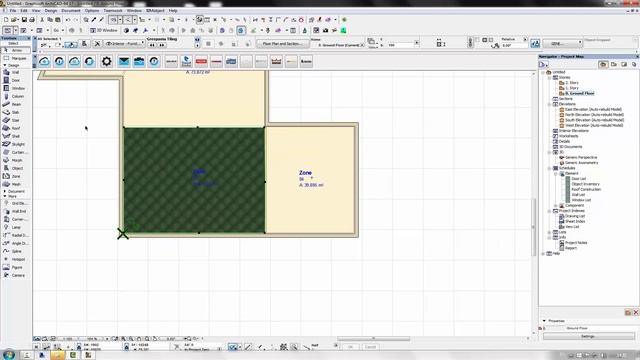Viewport: 640px width, 360px height.
Task: Click the briefcase icon in BIMobject toolbar
Action: [139, 62]
